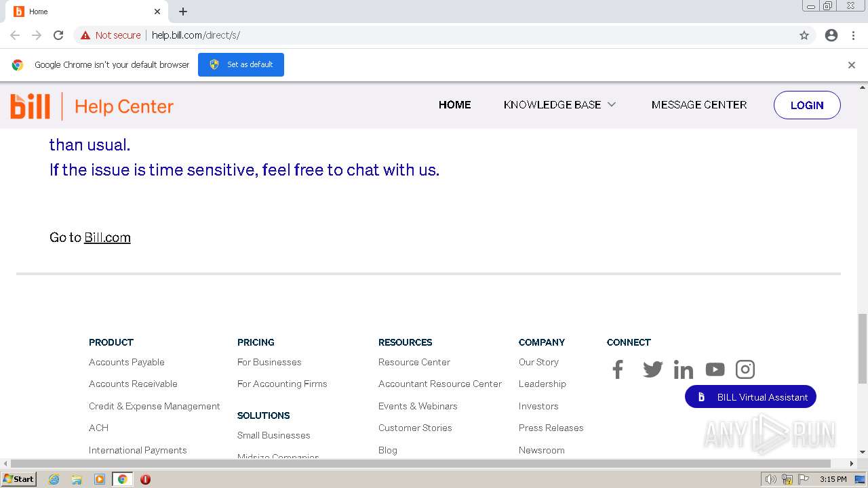Screen dimensions: 868x488
Task: Click the horizontal page scrollbar
Action: click(420, 464)
